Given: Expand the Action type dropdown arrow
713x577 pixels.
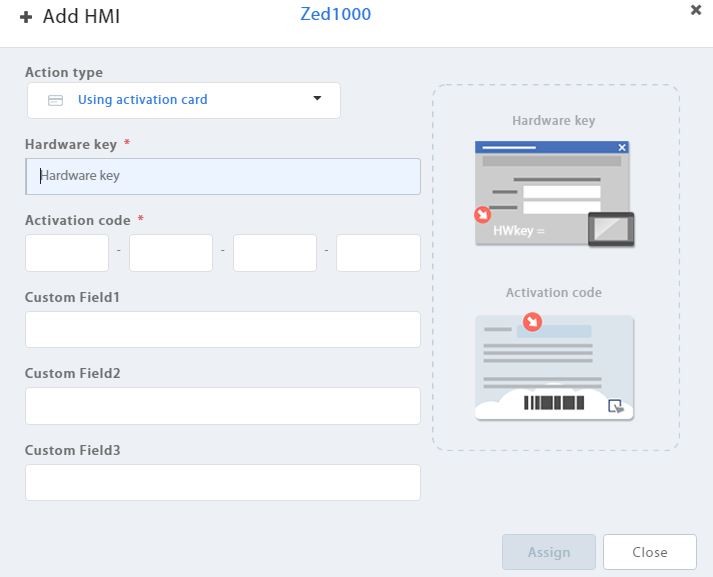Looking at the screenshot, I should (x=317, y=99).
